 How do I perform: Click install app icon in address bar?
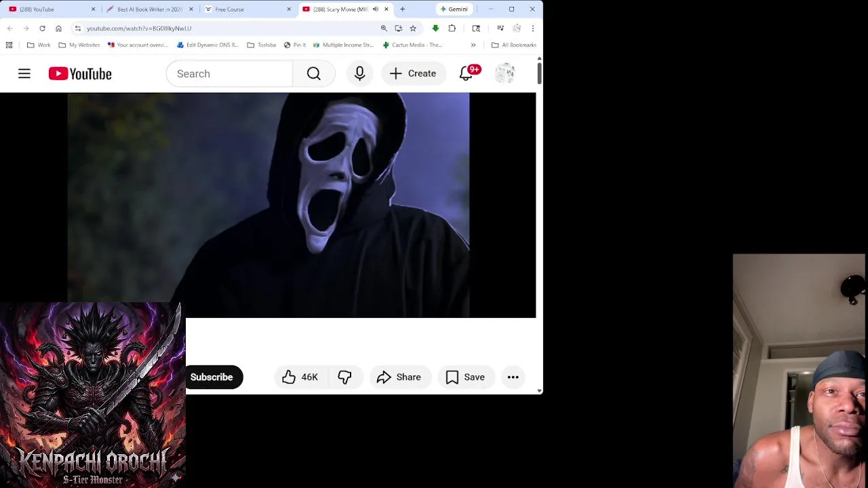(x=398, y=28)
